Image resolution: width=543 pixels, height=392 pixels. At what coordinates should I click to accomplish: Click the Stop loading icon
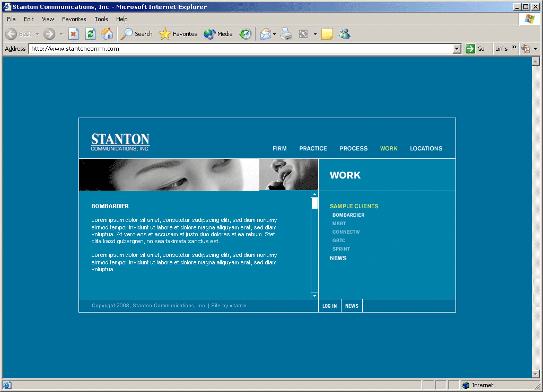74,34
